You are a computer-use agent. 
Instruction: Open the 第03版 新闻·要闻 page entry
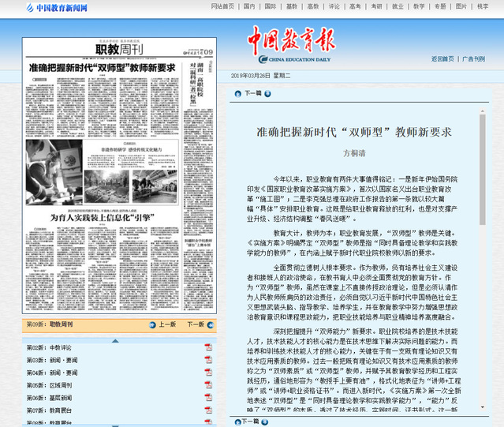pos(52,360)
